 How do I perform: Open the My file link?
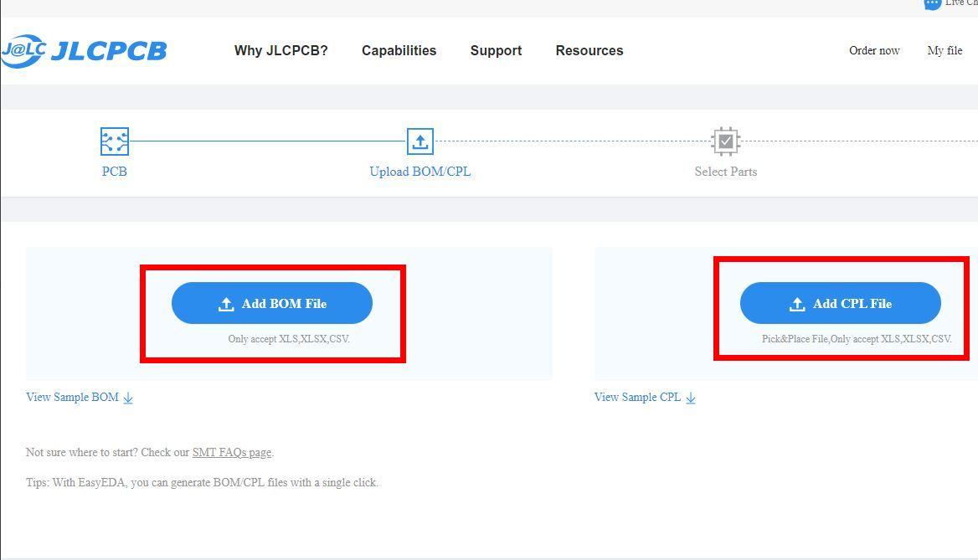[945, 50]
